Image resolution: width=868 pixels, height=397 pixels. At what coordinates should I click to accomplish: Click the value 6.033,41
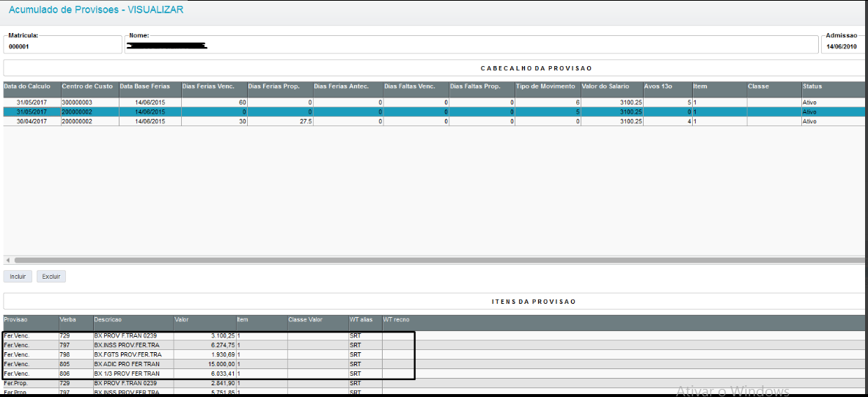click(x=223, y=374)
